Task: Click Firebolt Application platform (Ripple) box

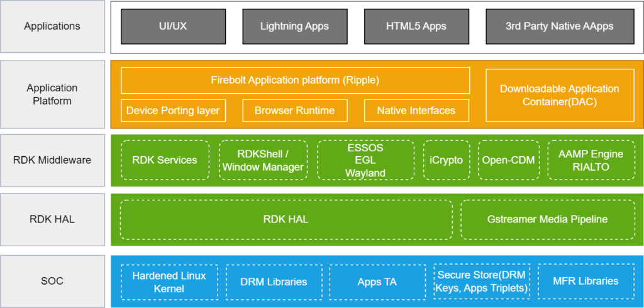Action: pyautogui.click(x=295, y=81)
